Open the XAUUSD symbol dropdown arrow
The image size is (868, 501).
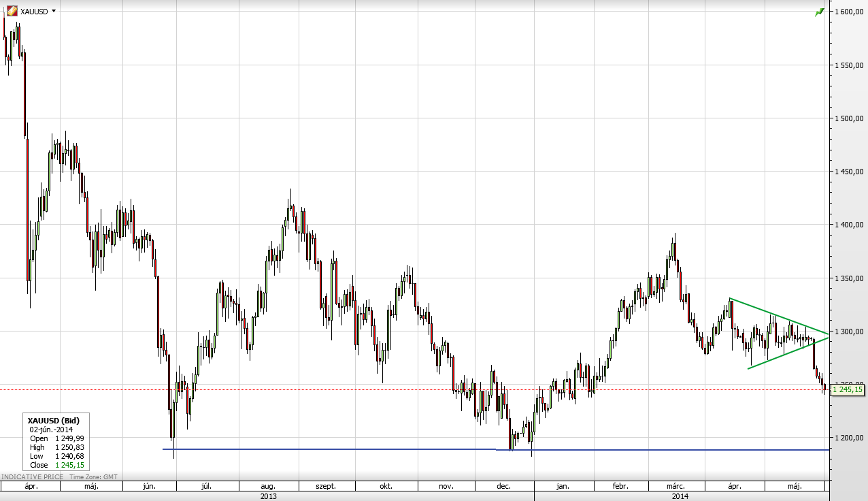click(54, 12)
